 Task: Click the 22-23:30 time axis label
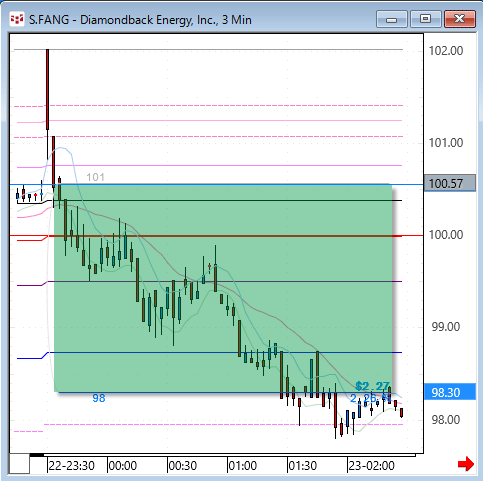[x=71, y=466]
